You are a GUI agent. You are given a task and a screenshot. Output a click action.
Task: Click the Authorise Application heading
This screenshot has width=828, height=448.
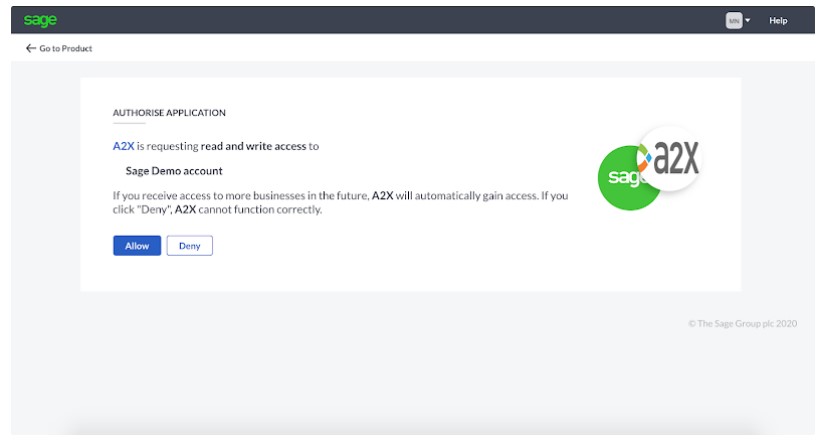point(169,113)
